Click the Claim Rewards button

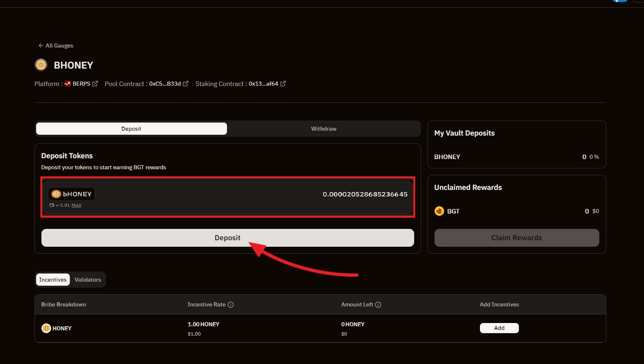pos(516,238)
